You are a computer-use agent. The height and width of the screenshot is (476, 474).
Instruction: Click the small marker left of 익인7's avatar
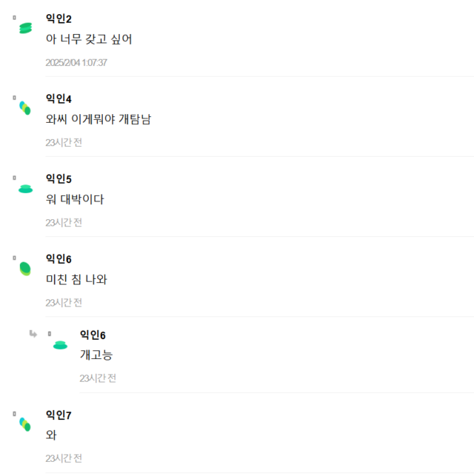coord(14,418)
